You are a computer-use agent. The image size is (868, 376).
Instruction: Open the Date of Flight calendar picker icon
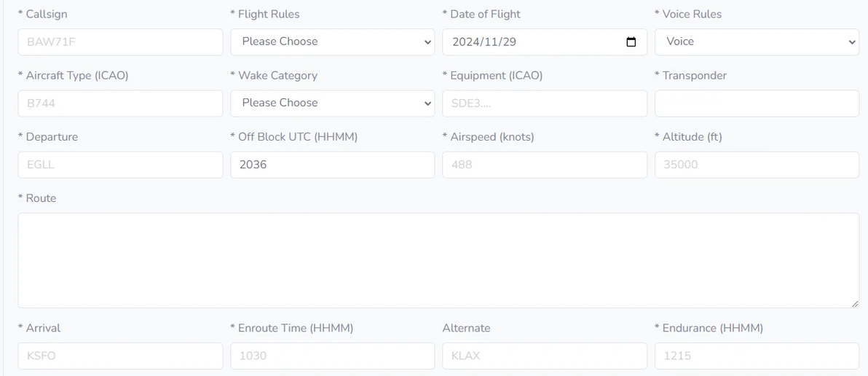coord(631,42)
